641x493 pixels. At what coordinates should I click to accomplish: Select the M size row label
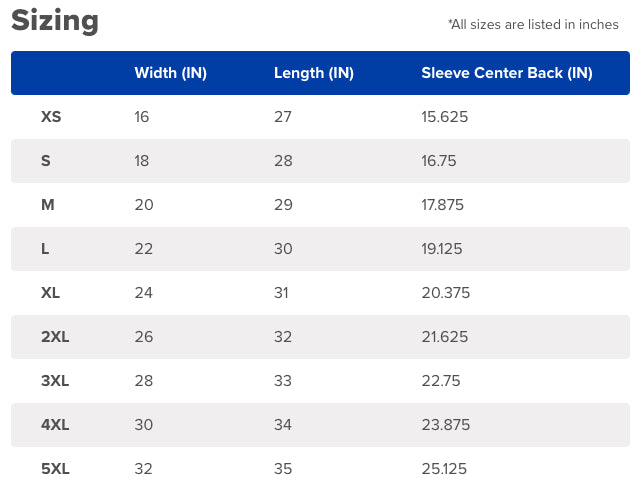point(47,205)
